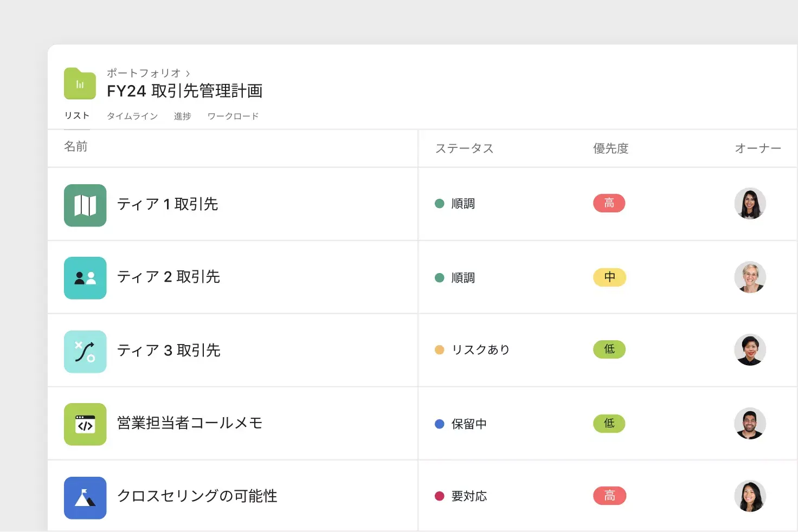Click the yellow 中 priority pill on ティア 2 取引先
This screenshot has width=798, height=532.
coord(609,277)
